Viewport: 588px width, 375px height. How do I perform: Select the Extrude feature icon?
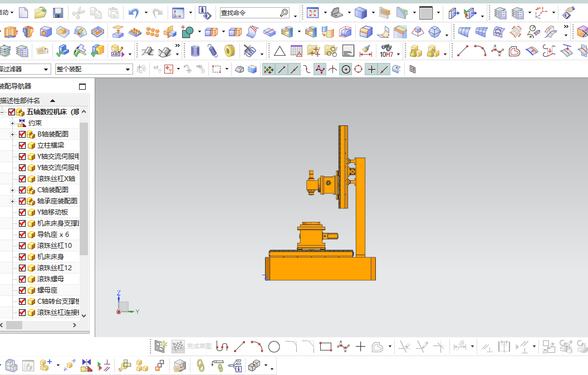(x=11, y=32)
